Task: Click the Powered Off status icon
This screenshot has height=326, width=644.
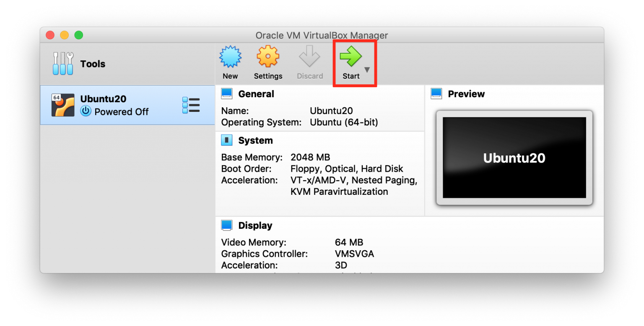Action: click(86, 111)
